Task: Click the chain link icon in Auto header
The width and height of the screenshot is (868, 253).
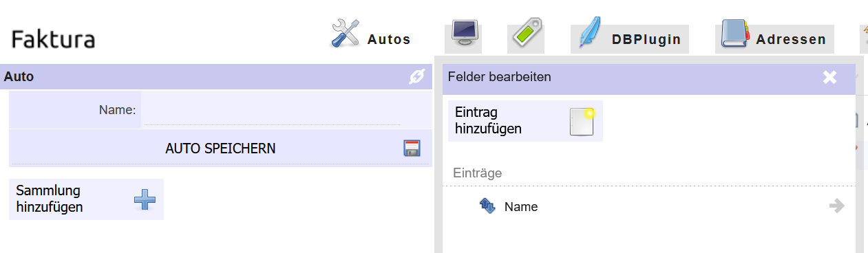Action: (x=416, y=77)
